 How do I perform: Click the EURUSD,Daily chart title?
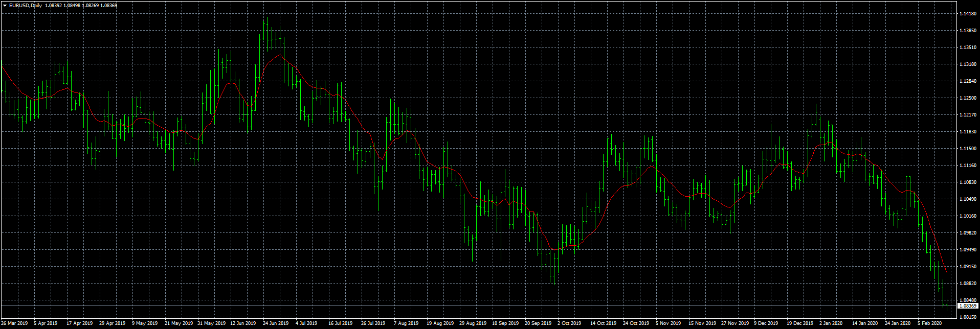click(x=26, y=6)
